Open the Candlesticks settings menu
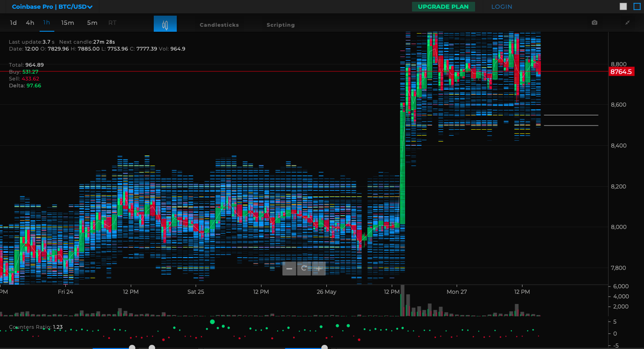Viewport: 644px width, 349px height. (219, 25)
